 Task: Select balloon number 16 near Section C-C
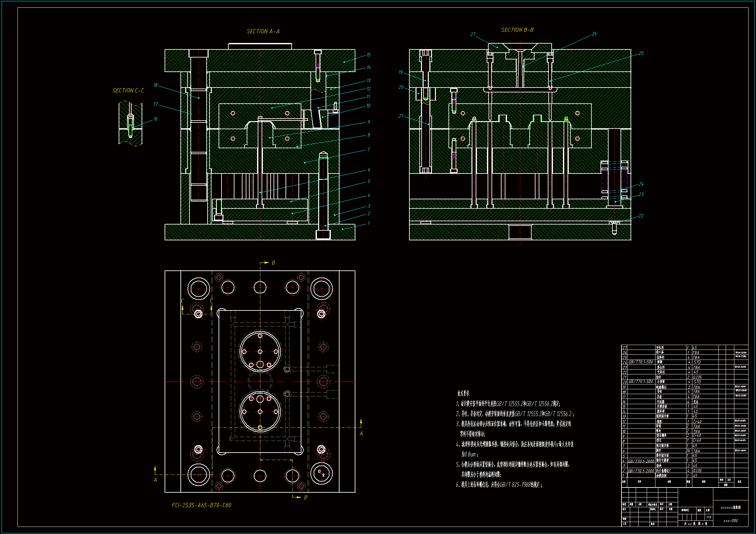[156, 119]
